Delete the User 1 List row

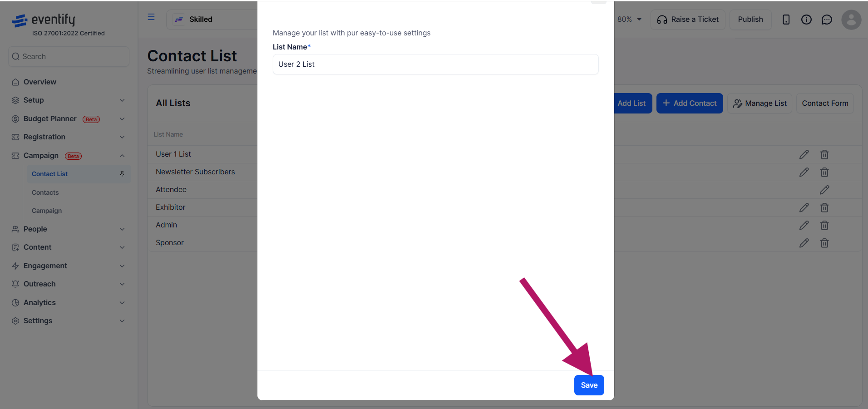click(x=824, y=155)
